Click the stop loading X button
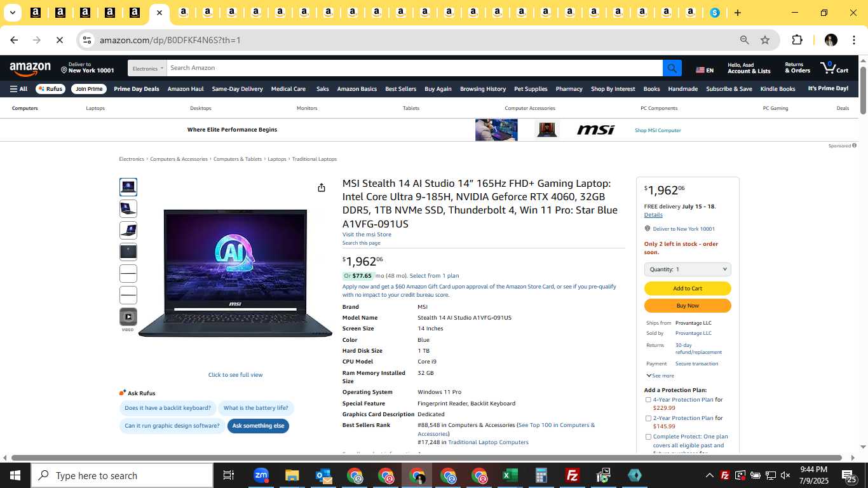 59,40
